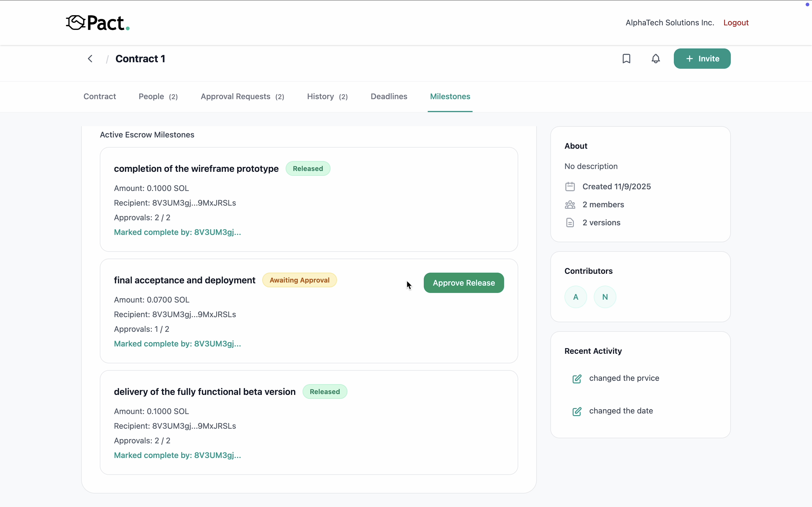This screenshot has width=812, height=507.
Task: Click the Invite button
Action: pos(702,59)
